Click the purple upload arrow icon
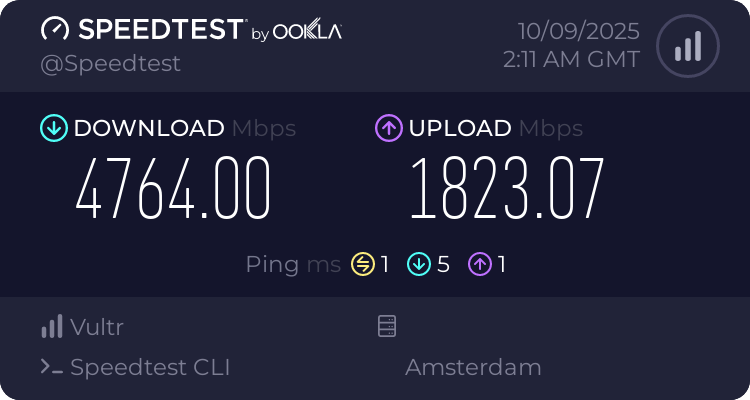The width and height of the screenshot is (750, 400). (389, 128)
